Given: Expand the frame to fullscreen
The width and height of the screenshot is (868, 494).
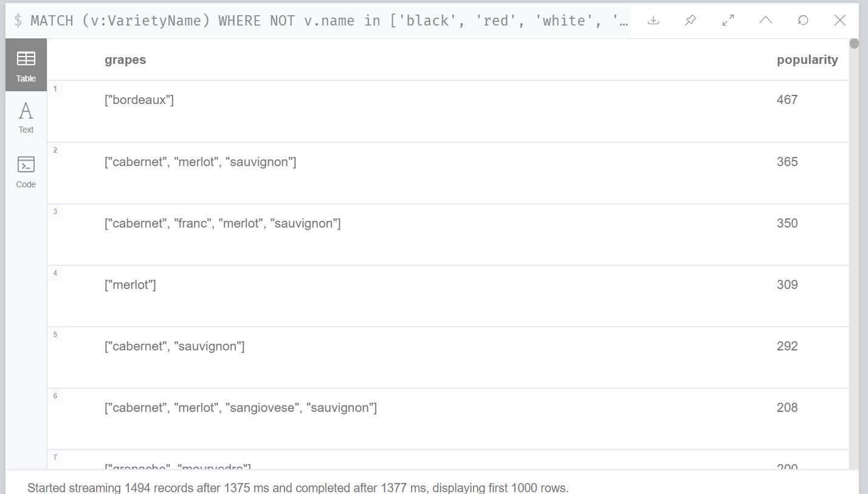Looking at the screenshot, I should coord(728,20).
